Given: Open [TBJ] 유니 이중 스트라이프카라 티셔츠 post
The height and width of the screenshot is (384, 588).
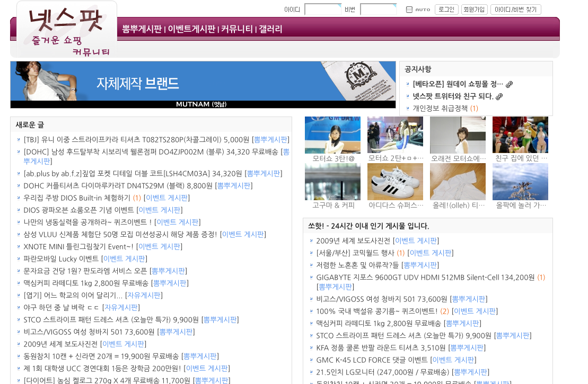Looking at the screenshot, I should tap(136, 140).
